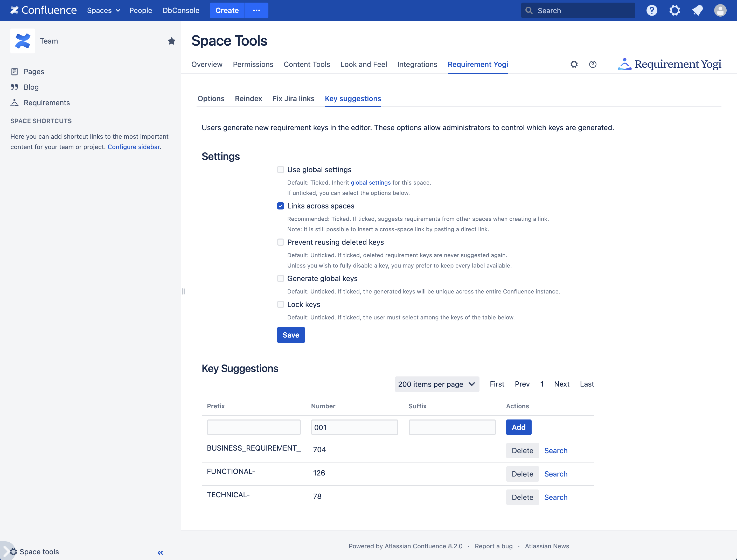The width and height of the screenshot is (737, 560).
Task: Click the Requirement Yogi settings gear icon
Action: pos(574,64)
